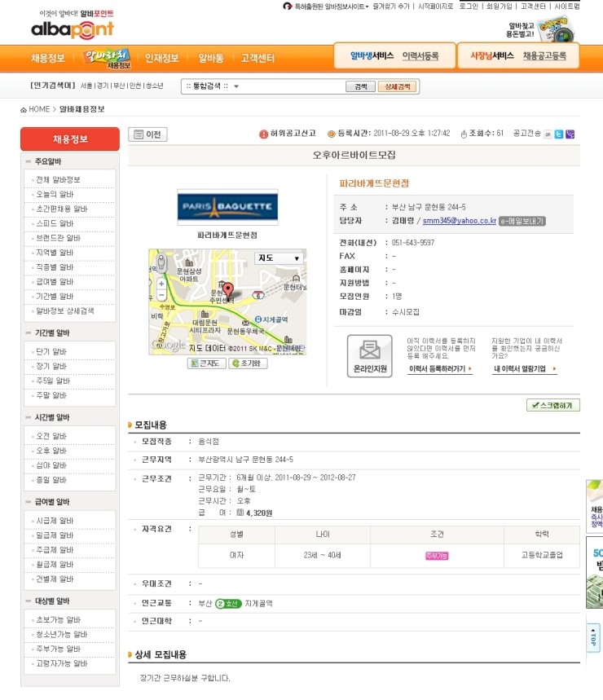
Task: Click the TOP scroll-up button
Action: [x=593, y=638]
